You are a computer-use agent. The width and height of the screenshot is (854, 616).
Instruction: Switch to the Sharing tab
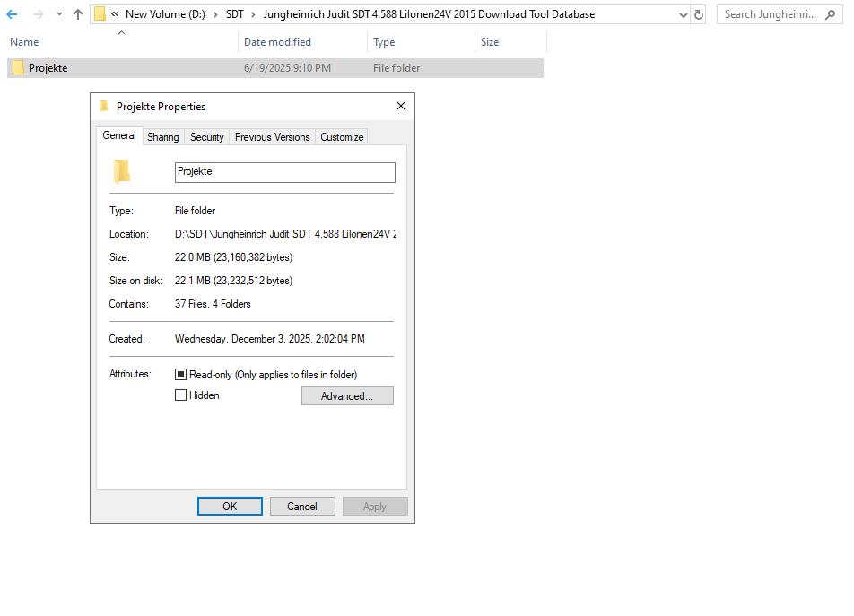coord(161,136)
